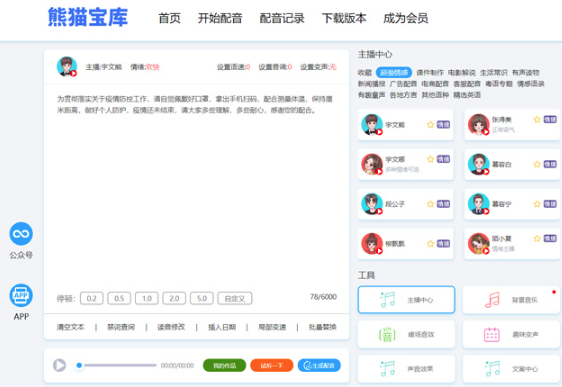Preview anchor 段公子 avatar
Screen dimensions: 562x387
pyautogui.click(x=372, y=204)
